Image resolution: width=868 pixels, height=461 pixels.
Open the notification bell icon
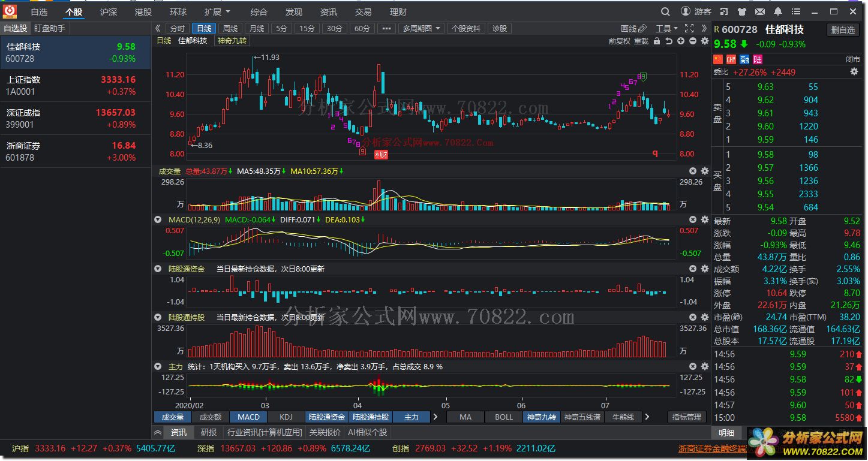pos(778,11)
